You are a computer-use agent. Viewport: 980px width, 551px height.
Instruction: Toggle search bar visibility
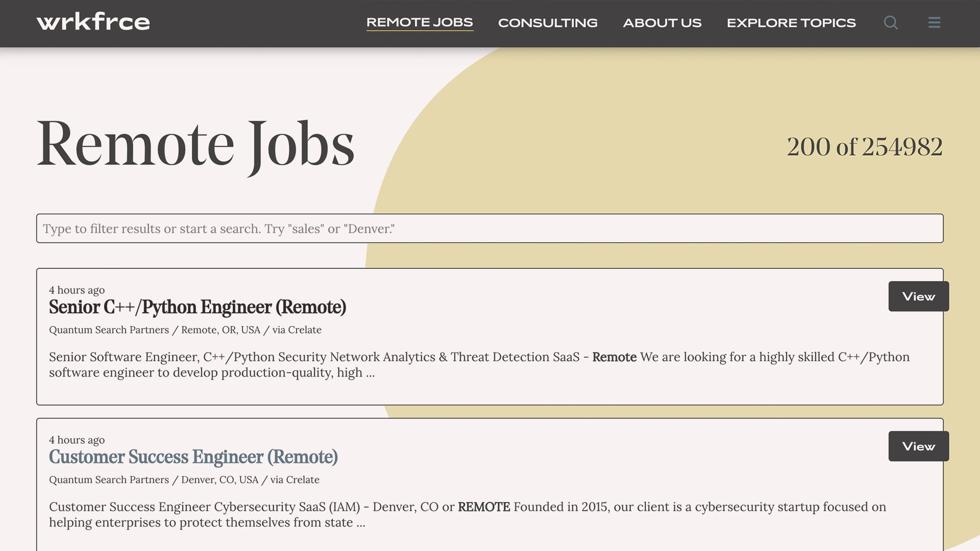pos(891,21)
